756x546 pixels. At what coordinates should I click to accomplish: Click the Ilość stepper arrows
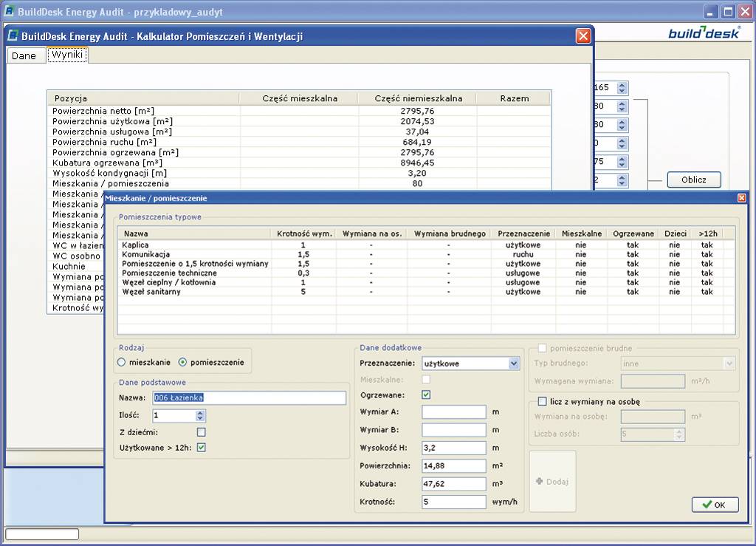click(200, 415)
